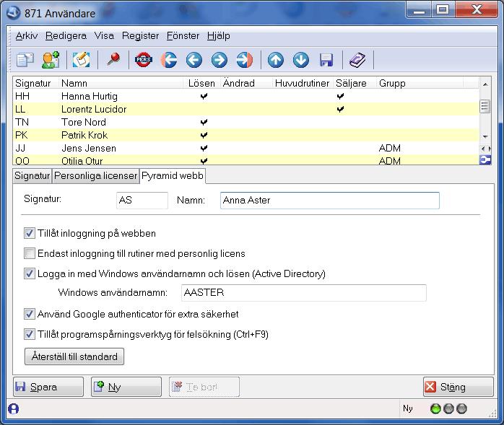Click the Ny button
This screenshot has width=504, height=425.
coord(126,387)
